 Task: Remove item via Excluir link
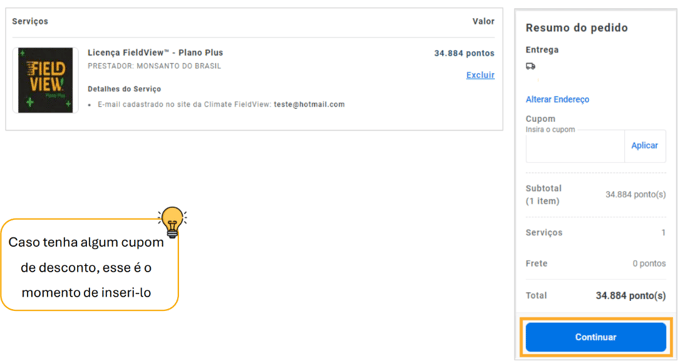click(x=480, y=75)
